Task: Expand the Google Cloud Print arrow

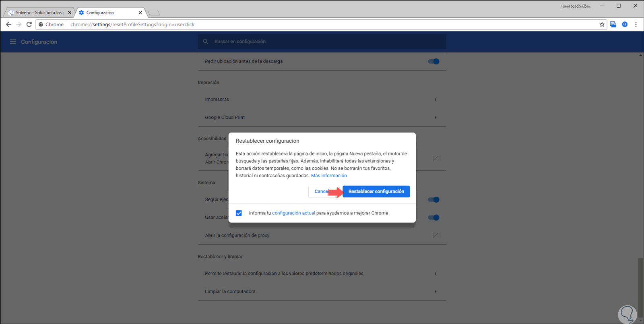Action: (x=436, y=118)
